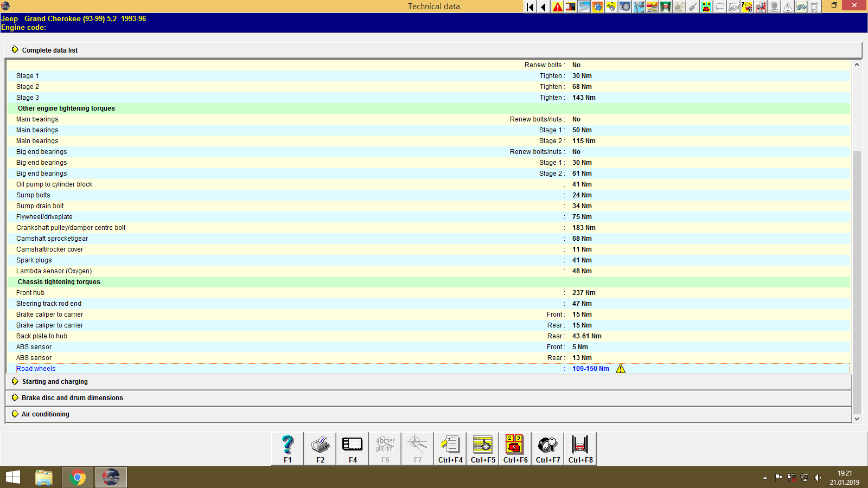Expand the Starting and charging section
This screenshot has width=868, height=488.
coord(54,381)
